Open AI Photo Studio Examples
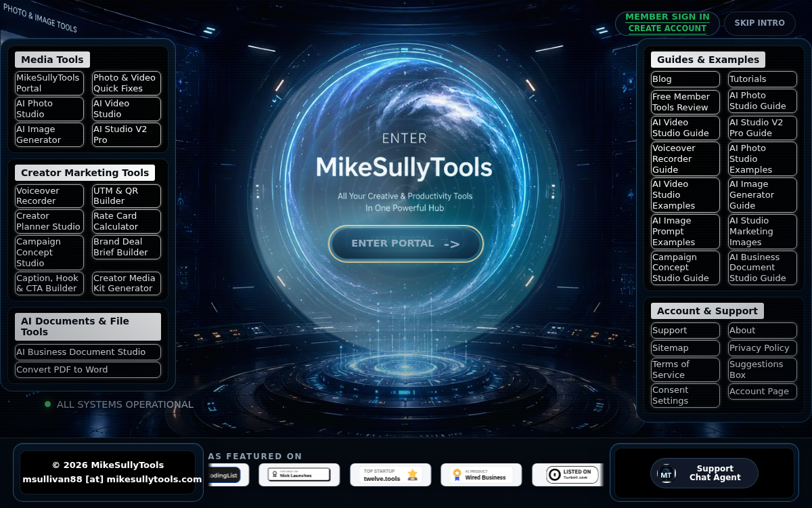The width and height of the screenshot is (812, 508). 763,159
